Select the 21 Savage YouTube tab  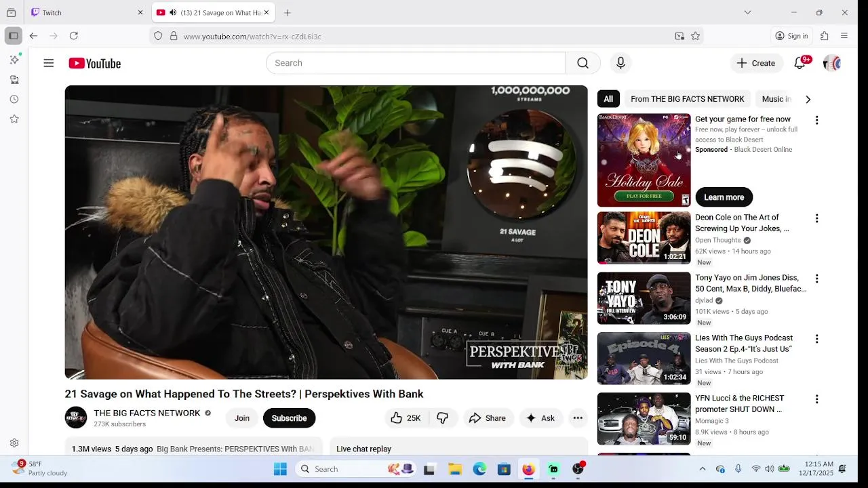tap(212, 12)
